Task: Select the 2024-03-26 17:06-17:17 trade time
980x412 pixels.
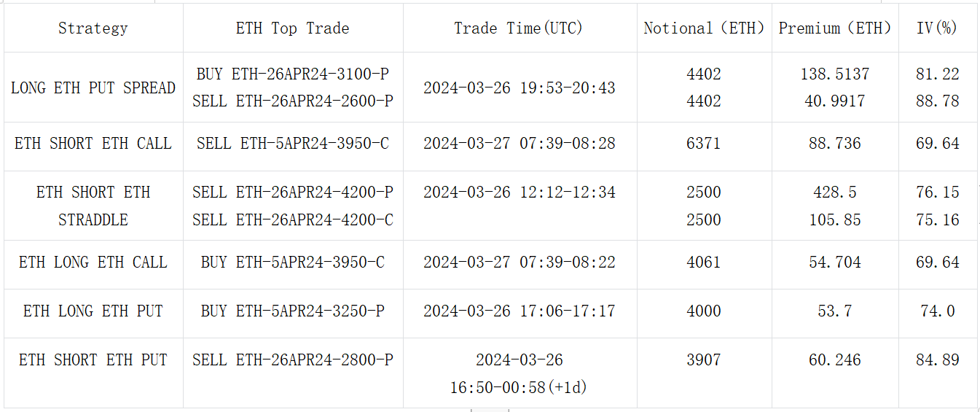Action: [x=519, y=311]
